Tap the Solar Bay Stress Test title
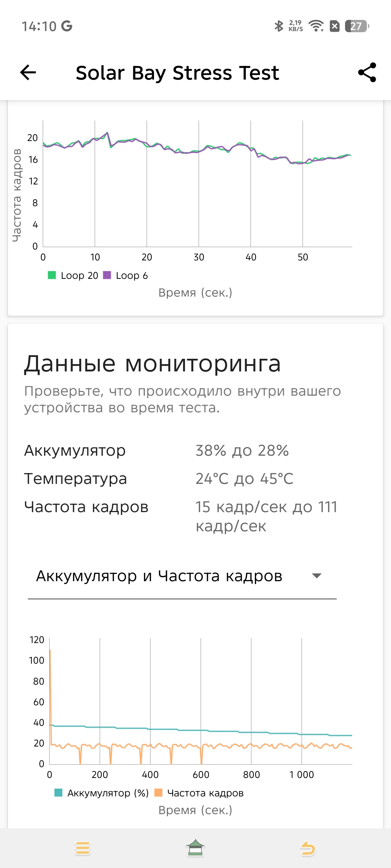Screen dimensions: 391x868 (177, 73)
